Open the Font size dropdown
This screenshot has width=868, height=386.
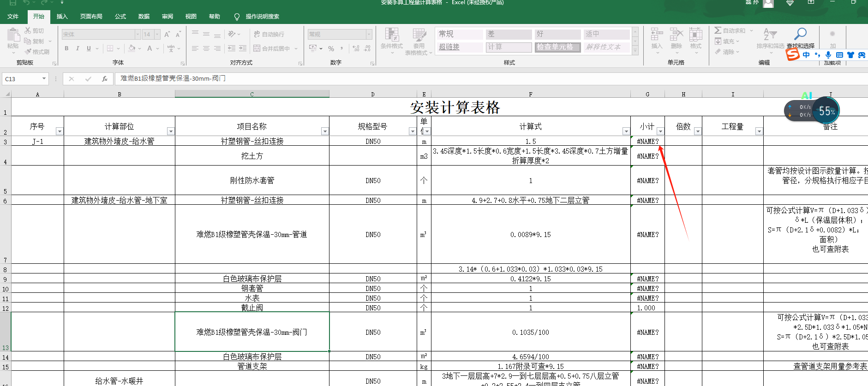[157, 34]
